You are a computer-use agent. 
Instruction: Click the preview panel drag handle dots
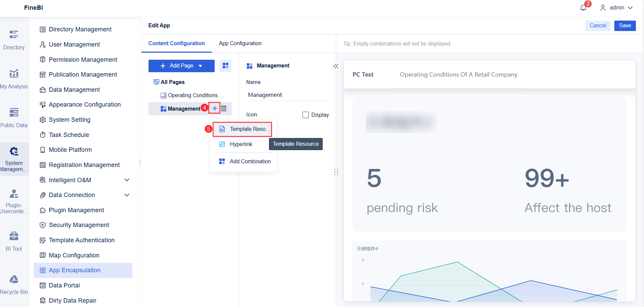336,172
